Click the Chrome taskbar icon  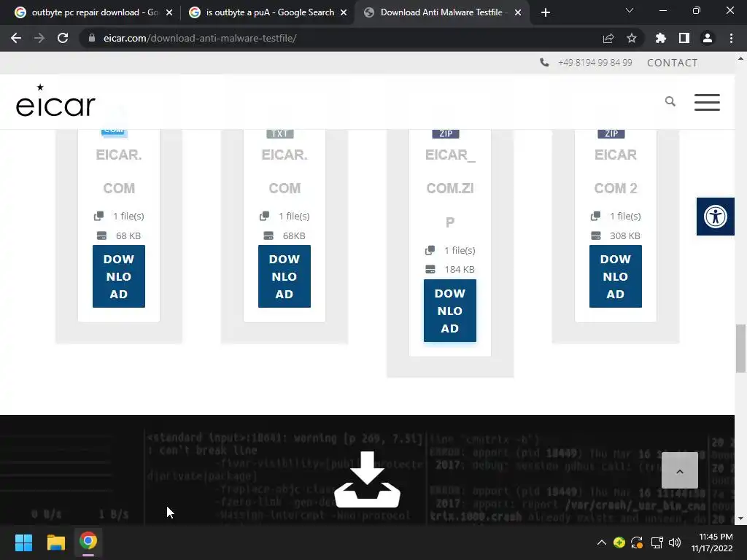tap(88, 542)
